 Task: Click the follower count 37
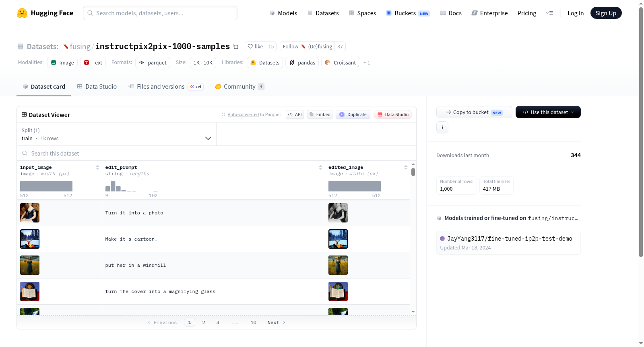pyautogui.click(x=340, y=46)
